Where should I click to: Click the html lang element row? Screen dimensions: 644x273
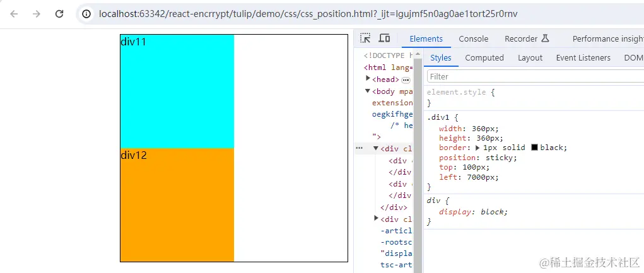(388, 67)
